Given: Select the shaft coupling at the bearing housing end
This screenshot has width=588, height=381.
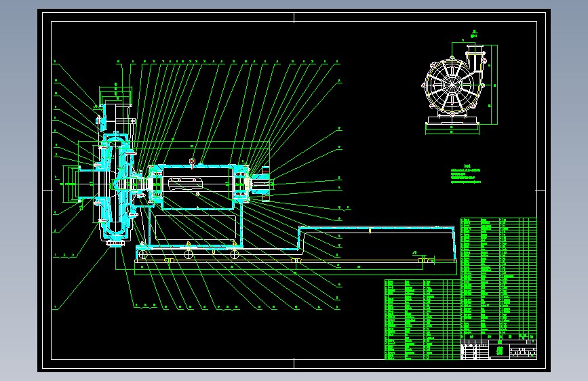Looking at the screenshot, I should (261, 183).
